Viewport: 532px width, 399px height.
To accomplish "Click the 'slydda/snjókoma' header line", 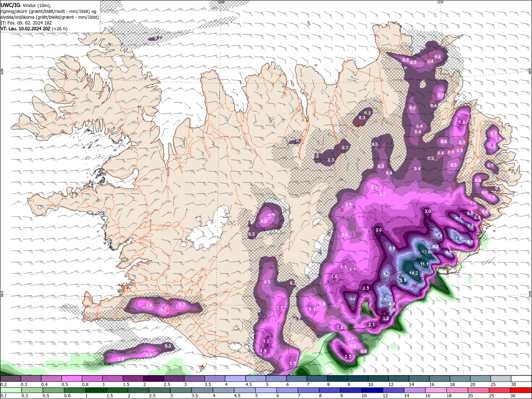I will pyautogui.click(x=49, y=17).
